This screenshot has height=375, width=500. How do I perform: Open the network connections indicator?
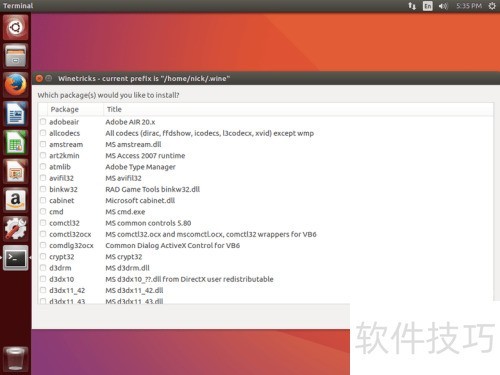(412, 6)
